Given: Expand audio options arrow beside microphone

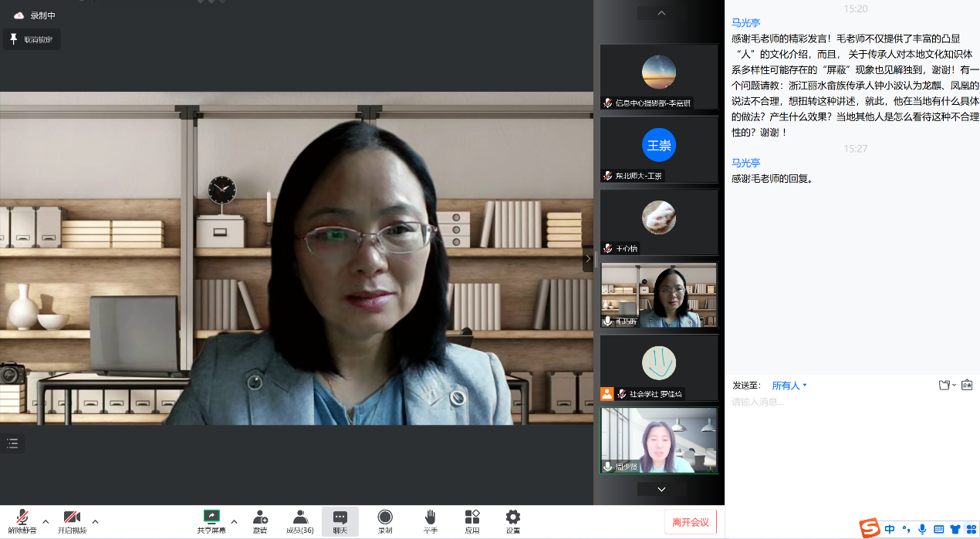Looking at the screenshot, I should [46, 521].
